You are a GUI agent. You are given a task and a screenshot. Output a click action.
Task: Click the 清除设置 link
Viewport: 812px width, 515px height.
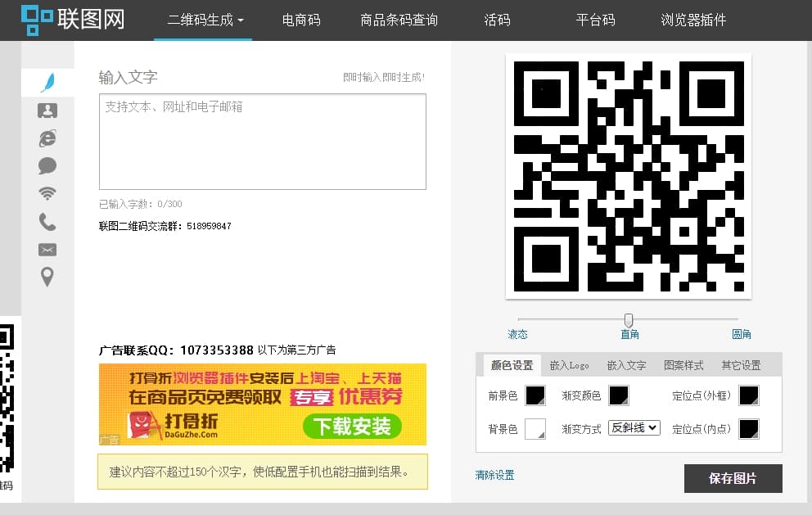[495, 475]
